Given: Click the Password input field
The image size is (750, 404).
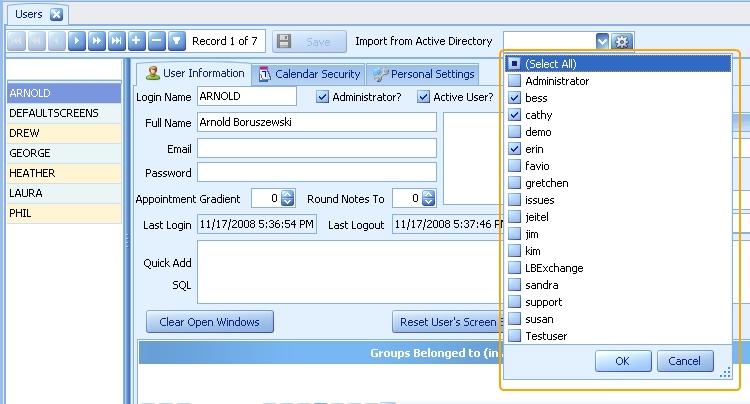Looking at the screenshot, I should [x=317, y=172].
